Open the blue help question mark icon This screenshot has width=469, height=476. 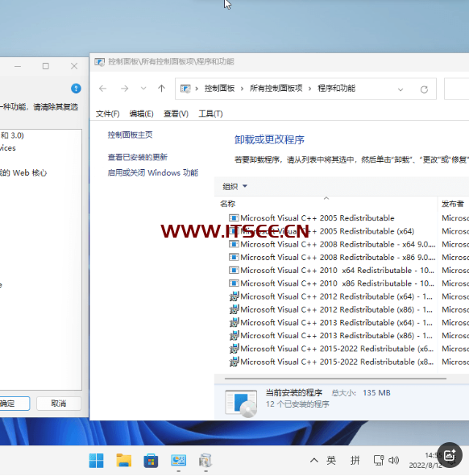pyautogui.click(x=76, y=89)
